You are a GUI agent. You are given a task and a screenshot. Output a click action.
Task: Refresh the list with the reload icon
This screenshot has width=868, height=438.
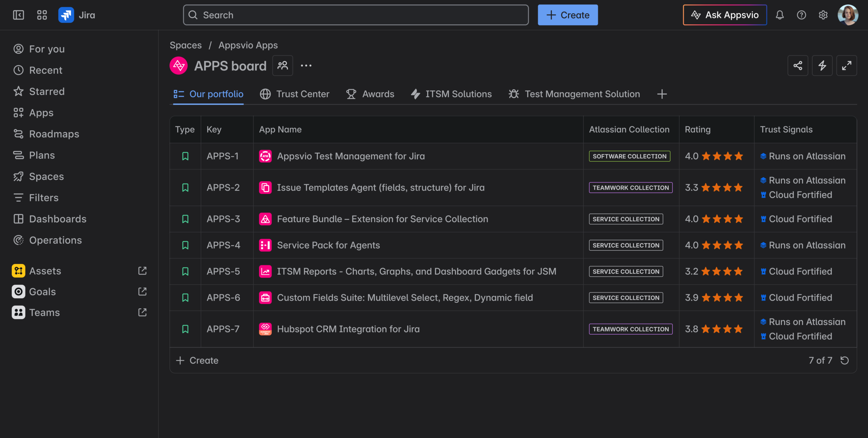845,360
